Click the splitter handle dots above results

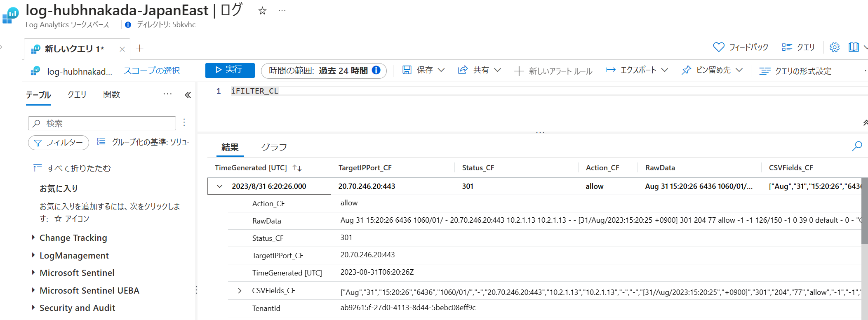540,133
